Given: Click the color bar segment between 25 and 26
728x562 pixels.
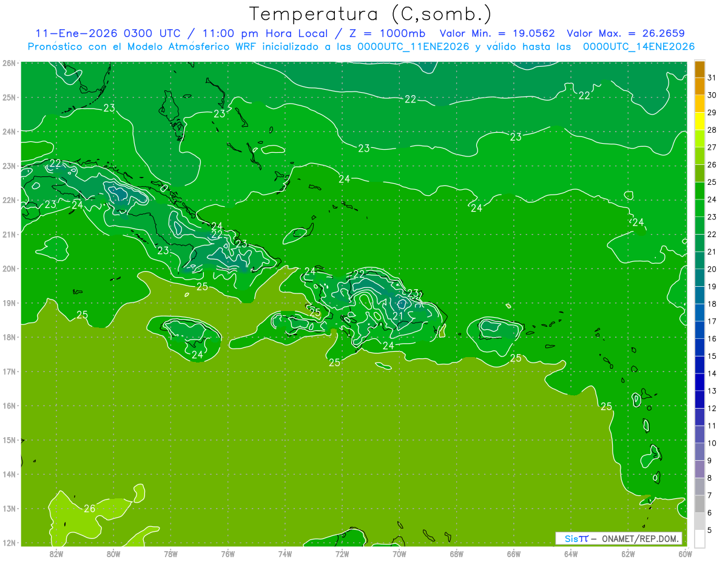Looking at the screenshot, I should coord(699,173).
